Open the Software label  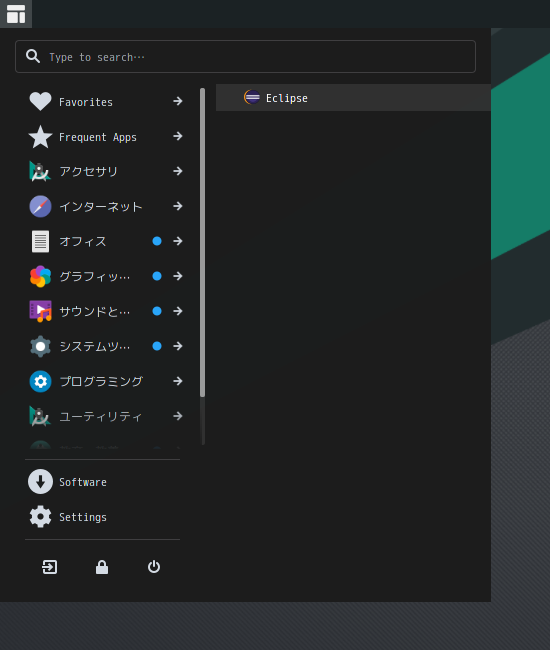(83, 482)
